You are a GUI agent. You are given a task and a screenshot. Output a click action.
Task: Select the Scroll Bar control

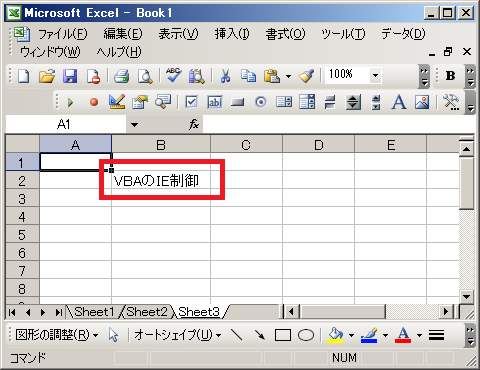353,102
